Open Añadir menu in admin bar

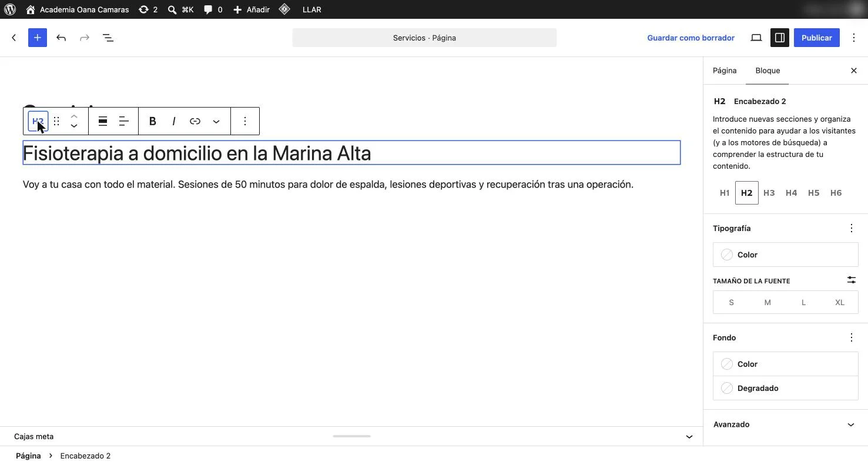point(252,9)
